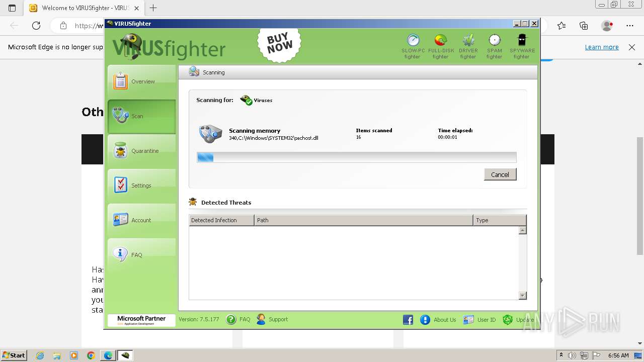
Task: Click the taskbar clock
Action: point(618,355)
